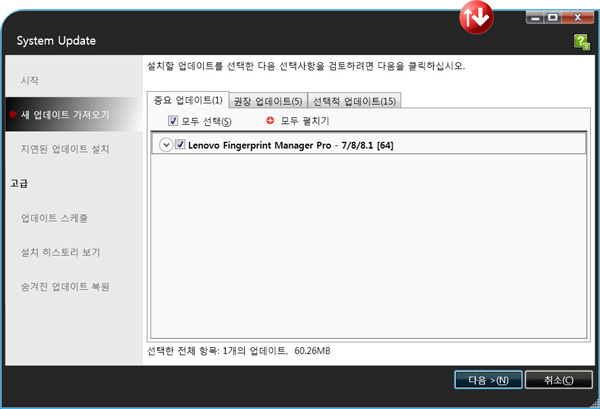This screenshot has height=409, width=600.
Task: Maximize the System Update window
Action: click(553, 18)
